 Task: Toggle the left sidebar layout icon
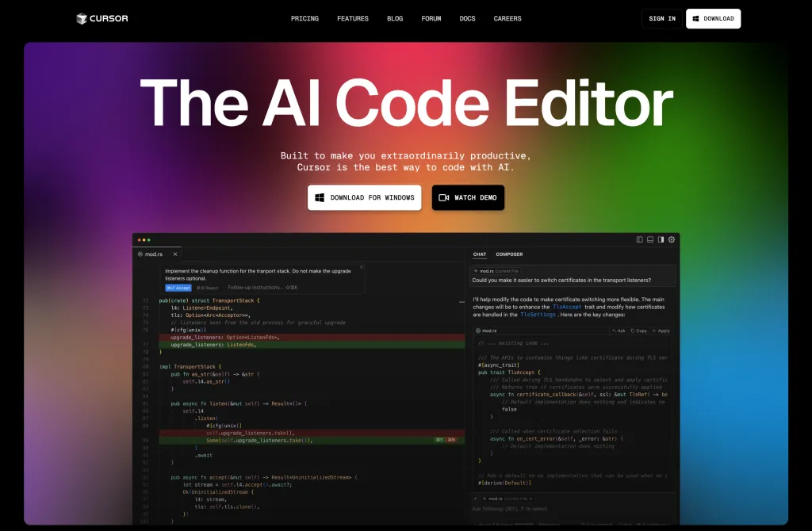[640, 239]
